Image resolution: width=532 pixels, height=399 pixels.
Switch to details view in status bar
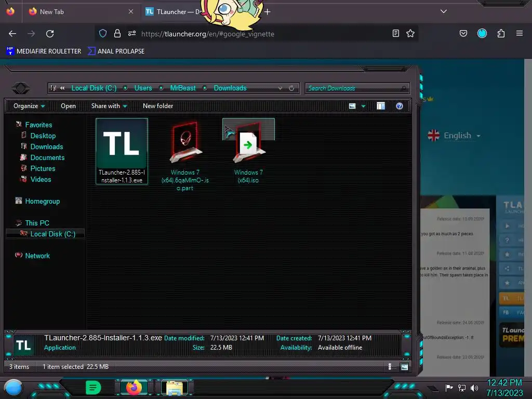click(390, 366)
